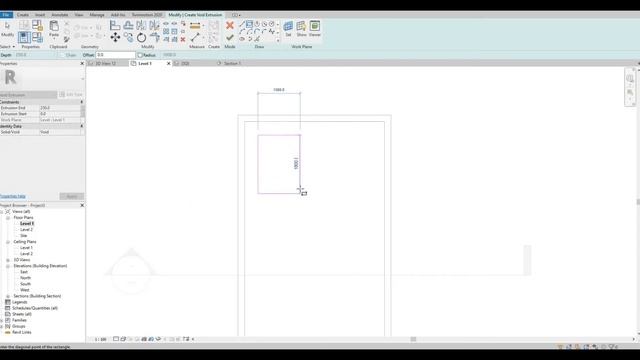
Task: Expand the Families tree node
Action: [x=2, y=320]
